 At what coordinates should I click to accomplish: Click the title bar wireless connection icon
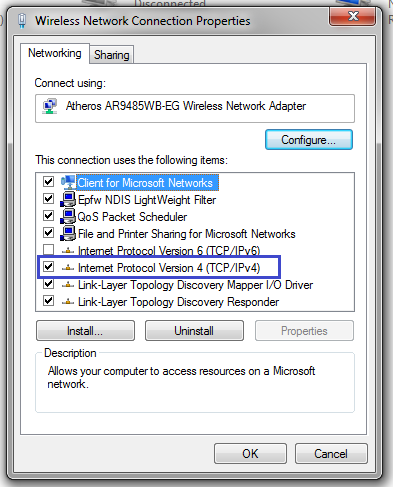22,21
